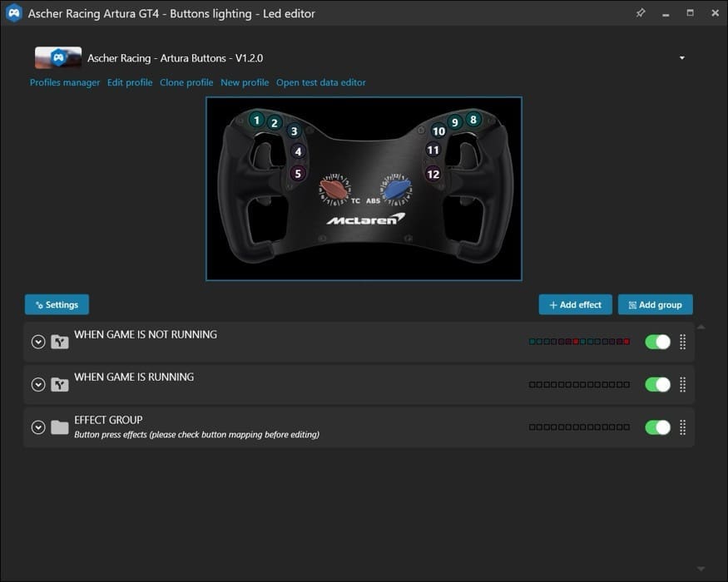728x582 pixels.
Task: Open the Profiles manager
Action: coord(64,82)
